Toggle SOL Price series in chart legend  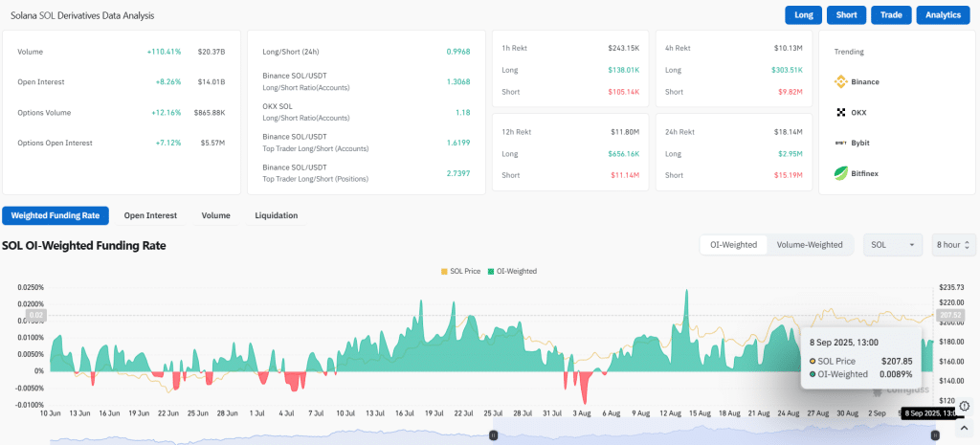[460, 271]
